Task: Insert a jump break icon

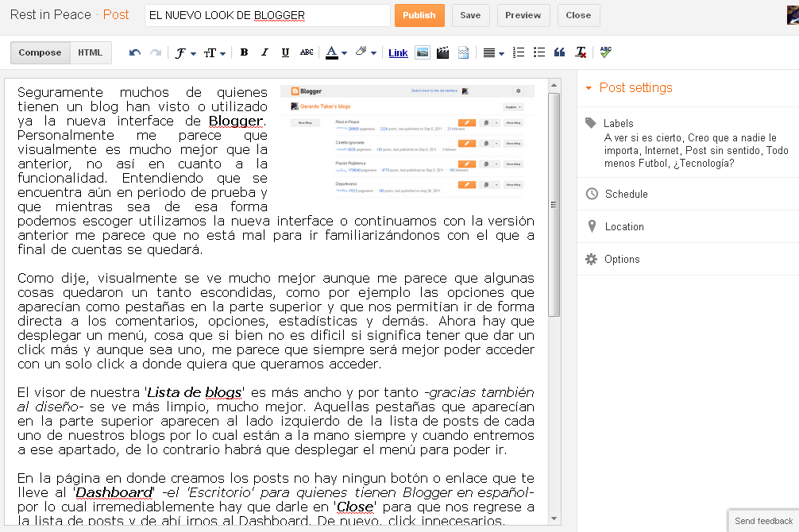Action: click(463, 52)
